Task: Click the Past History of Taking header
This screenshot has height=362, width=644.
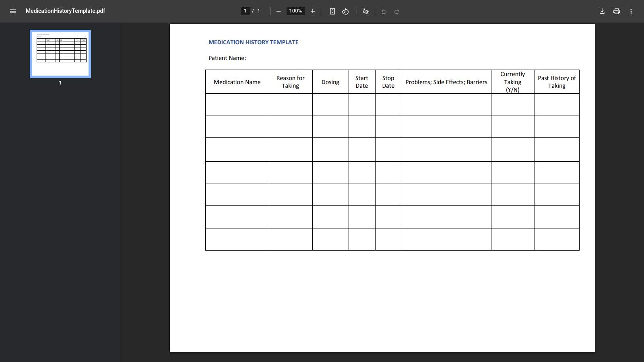Action: [x=557, y=82]
